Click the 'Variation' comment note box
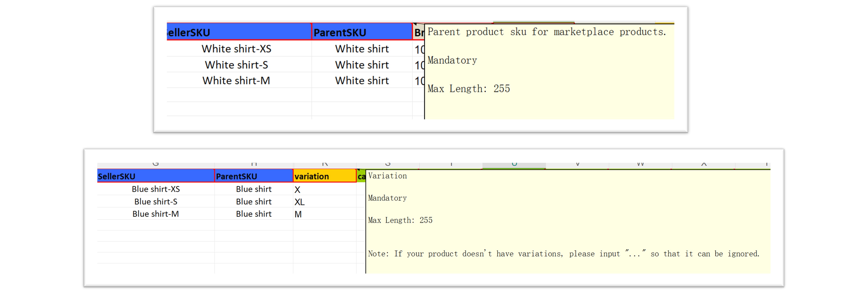Image resolution: width=868 pixels, height=291 pixels. tap(568, 221)
